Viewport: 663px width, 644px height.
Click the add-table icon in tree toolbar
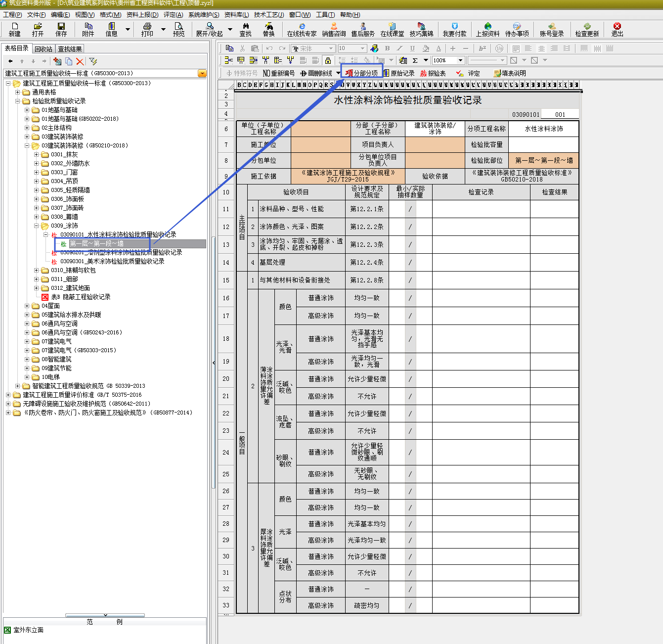(x=57, y=61)
